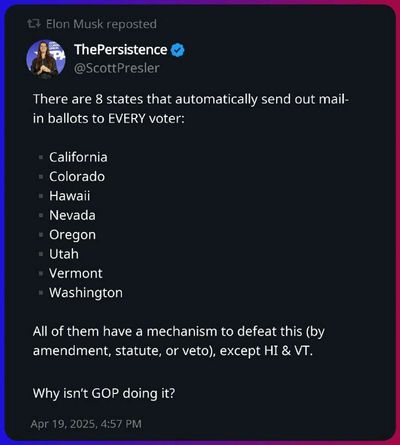Click Utah in the state list
Screen dimensions: 400x445
pos(64,254)
